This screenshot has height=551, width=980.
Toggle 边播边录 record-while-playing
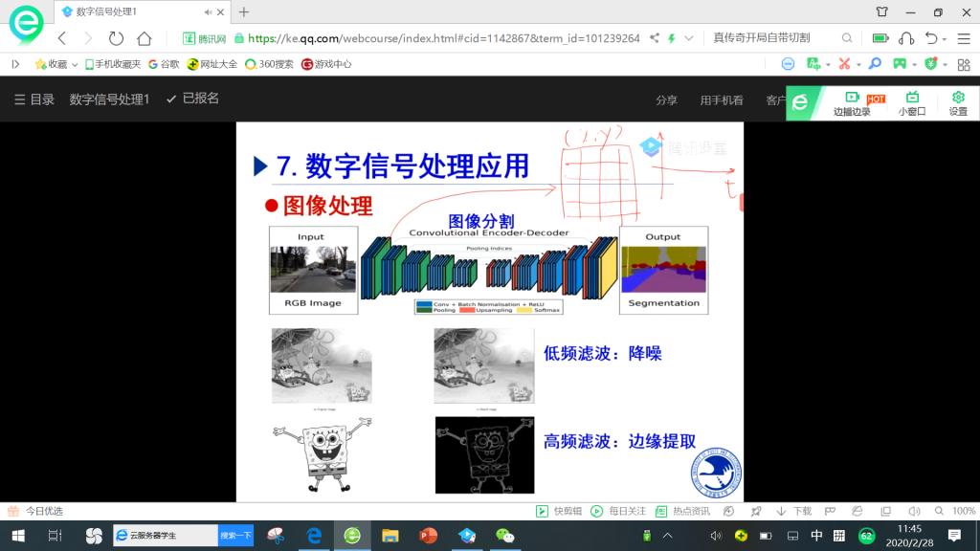(x=852, y=103)
